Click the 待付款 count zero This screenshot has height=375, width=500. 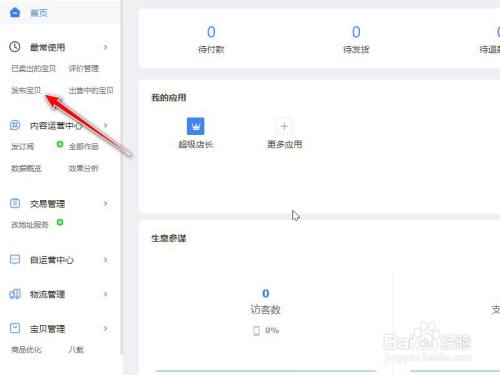211,32
